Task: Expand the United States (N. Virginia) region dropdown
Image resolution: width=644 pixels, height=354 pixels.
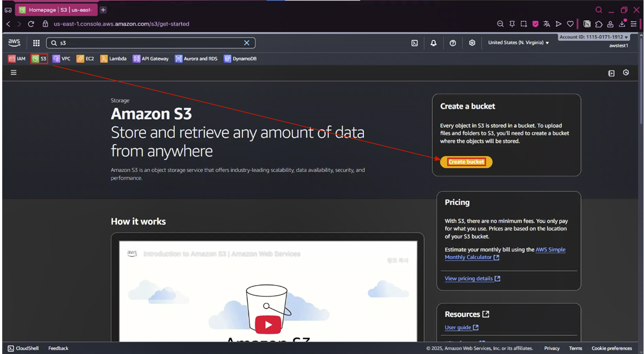Action: (518, 43)
